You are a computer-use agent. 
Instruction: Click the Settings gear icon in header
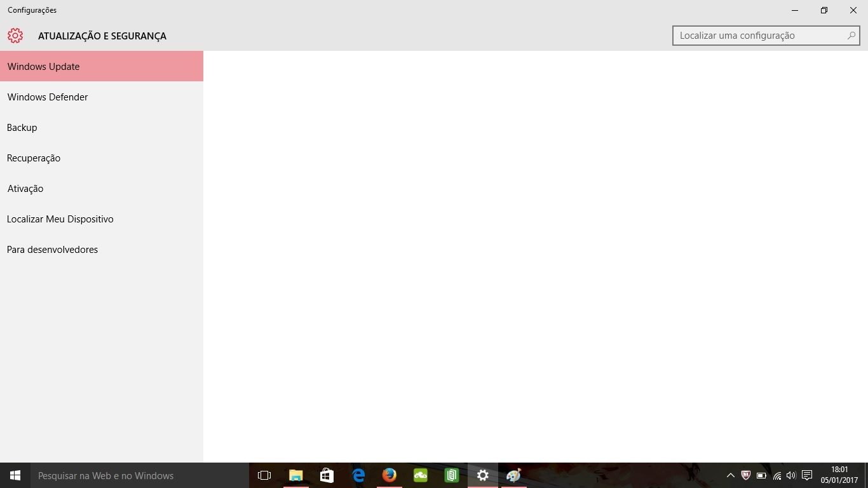[x=15, y=36]
